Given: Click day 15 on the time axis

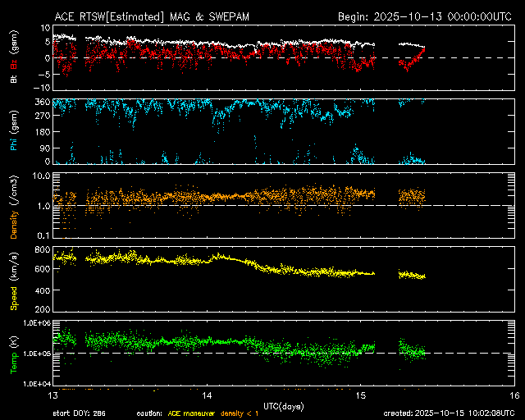Looking at the screenshot, I should pyautogui.click(x=360, y=395).
